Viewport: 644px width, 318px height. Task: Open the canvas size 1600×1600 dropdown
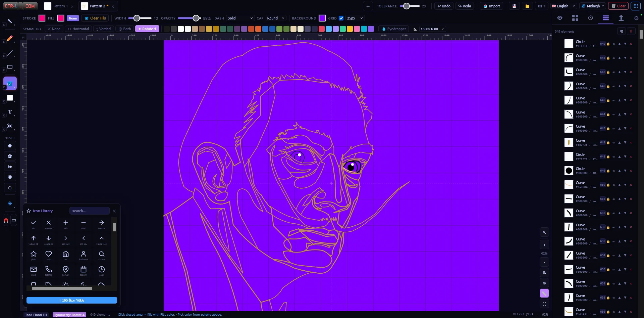(432, 29)
